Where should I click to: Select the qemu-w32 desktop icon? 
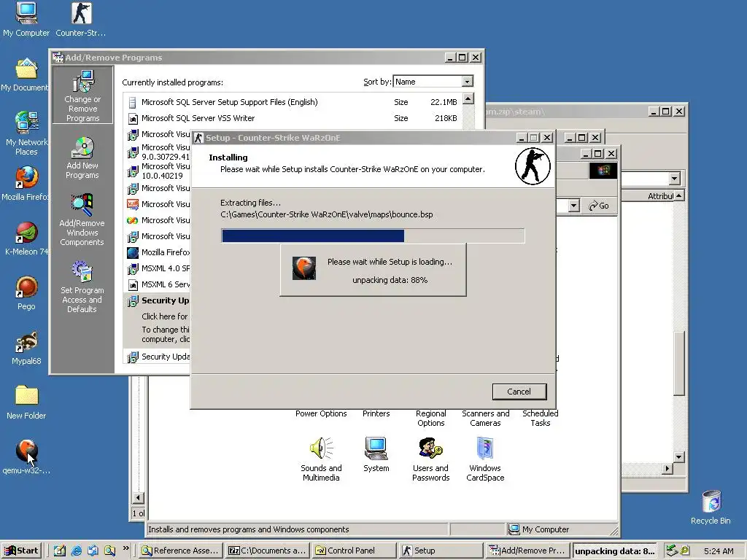click(x=26, y=457)
